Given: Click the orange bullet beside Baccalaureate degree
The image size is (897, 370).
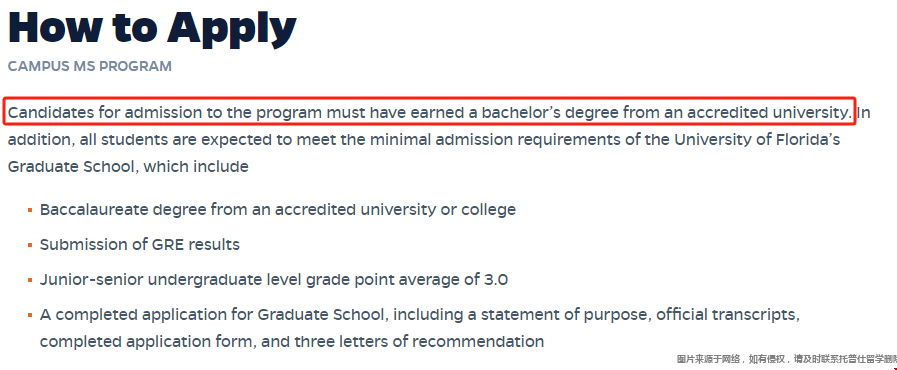Looking at the screenshot, I should click(30, 210).
